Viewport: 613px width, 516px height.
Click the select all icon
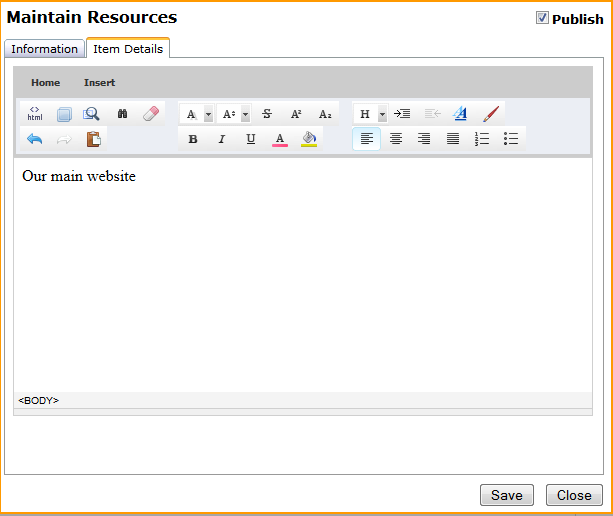point(64,114)
